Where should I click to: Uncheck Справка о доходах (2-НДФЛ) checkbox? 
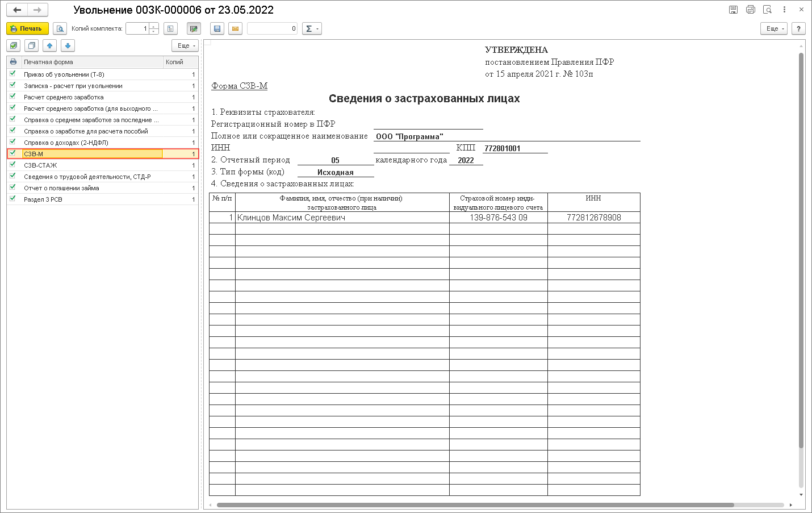pyautogui.click(x=12, y=142)
